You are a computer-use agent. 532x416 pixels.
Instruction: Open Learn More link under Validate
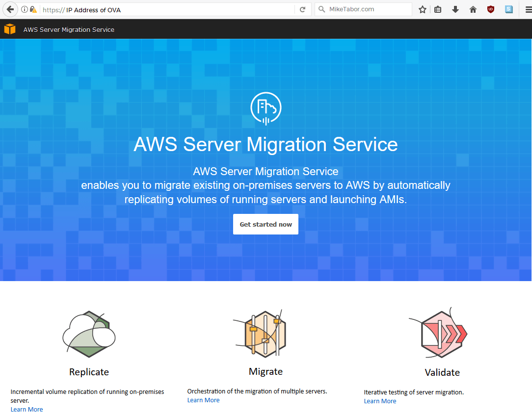[380, 401]
